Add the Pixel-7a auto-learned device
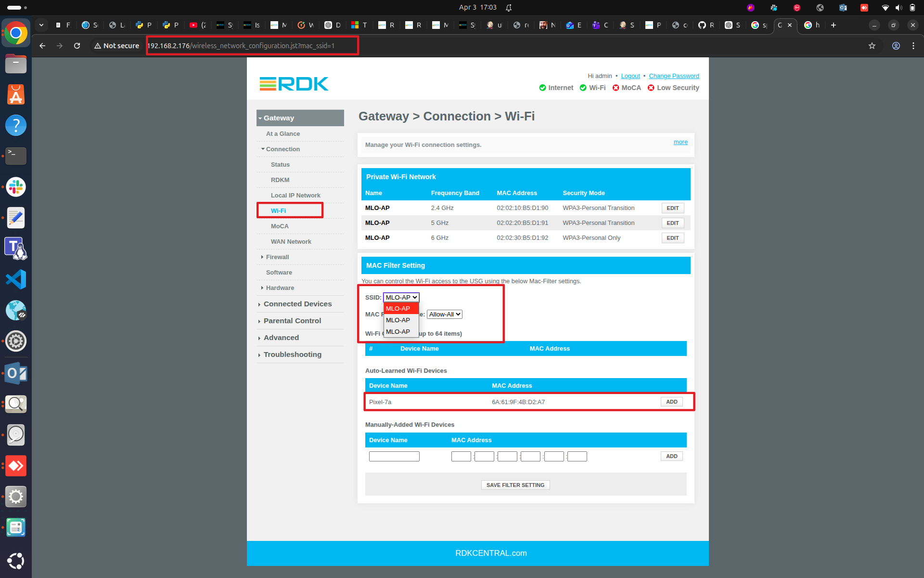The height and width of the screenshot is (578, 924). click(671, 402)
